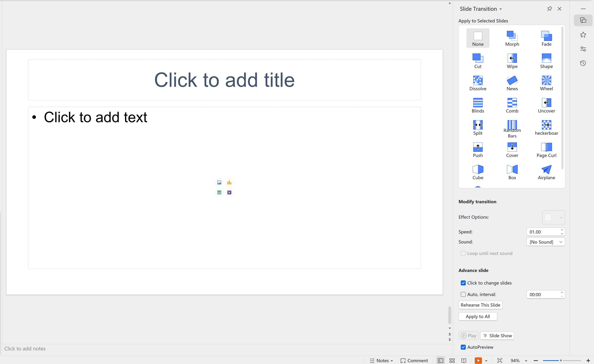
Task: Switch to slide sorter view icon
Action: click(452, 360)
